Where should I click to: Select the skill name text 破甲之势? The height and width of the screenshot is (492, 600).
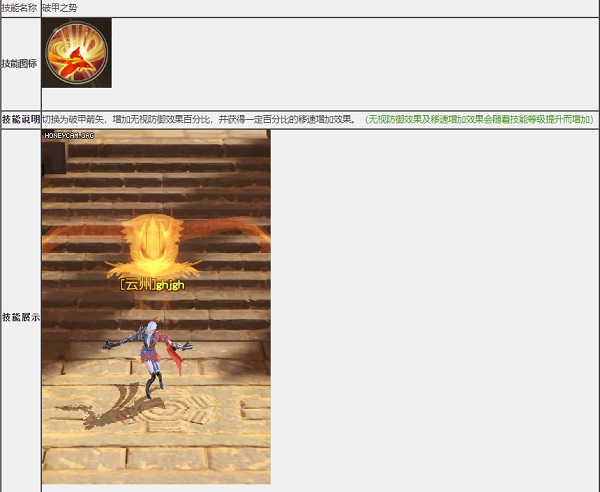tap(60, 8)
